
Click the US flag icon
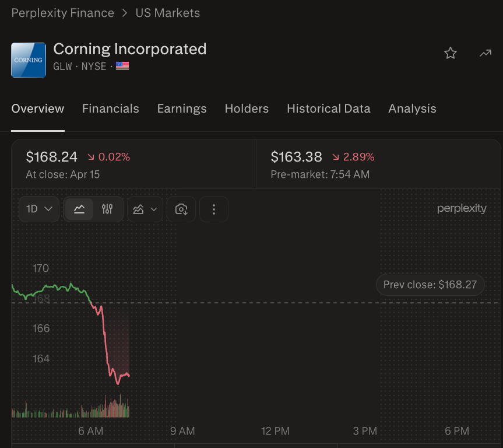[x=122, y=66]
